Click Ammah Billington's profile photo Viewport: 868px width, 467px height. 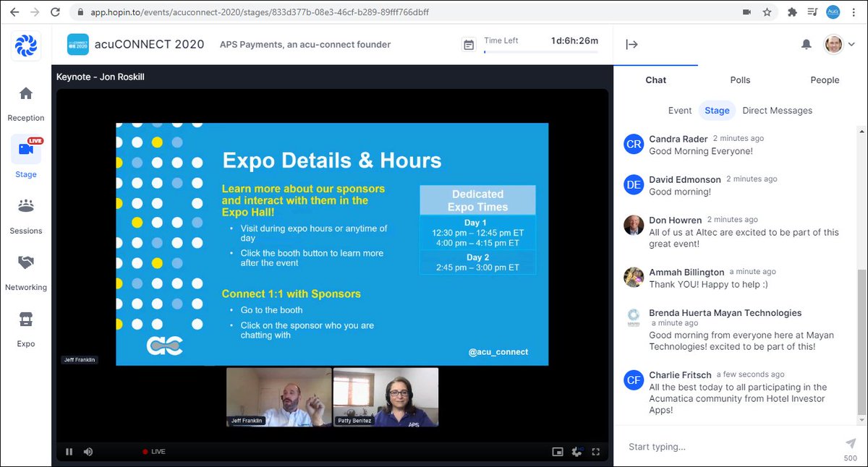click(x=634, y=277)
